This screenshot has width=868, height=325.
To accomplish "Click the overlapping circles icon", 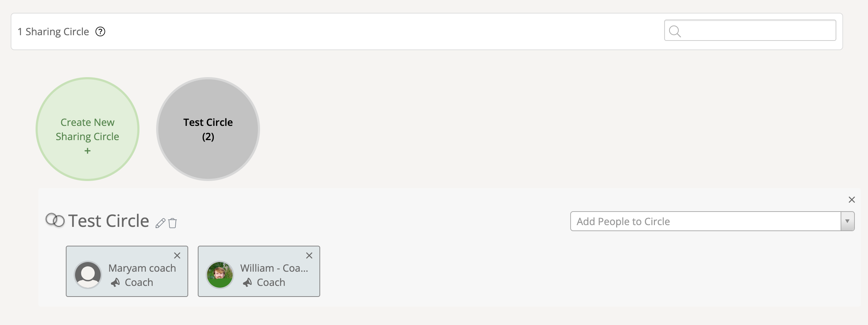I will (55, 220).
